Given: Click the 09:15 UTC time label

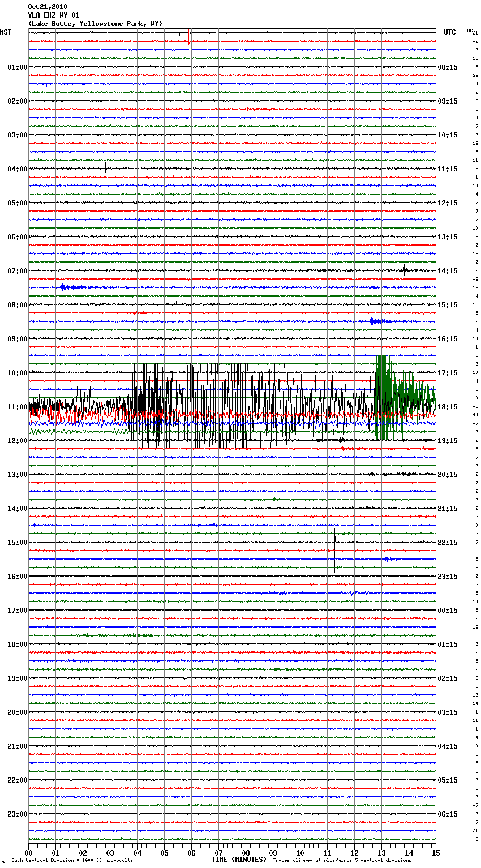Looking at the screenshot, I should (448, 101).
